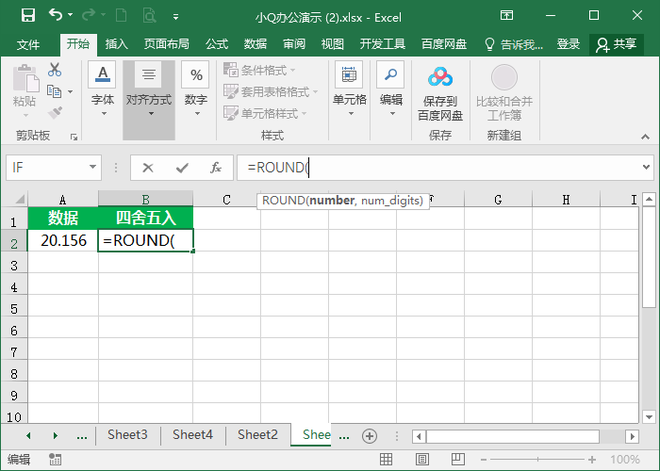The width and height of the screenshot is (660, 471).
Task: Switch to the 百度网盘 tab
Action: click(444, 44)
